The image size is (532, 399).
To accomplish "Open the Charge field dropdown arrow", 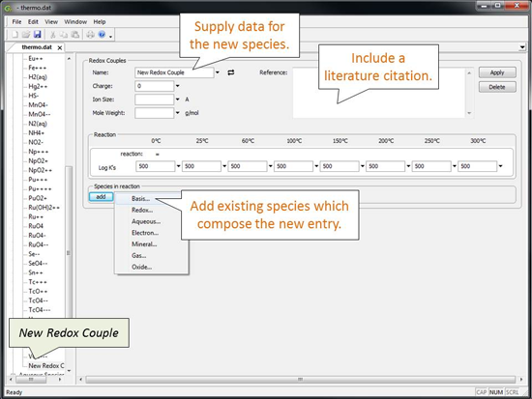I will tap(177, 86).
